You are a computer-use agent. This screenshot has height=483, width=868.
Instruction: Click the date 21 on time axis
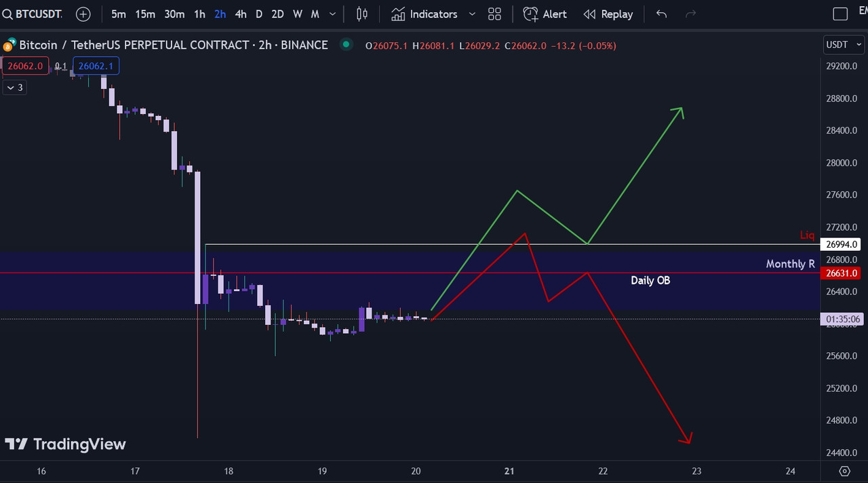coord(509,471)
